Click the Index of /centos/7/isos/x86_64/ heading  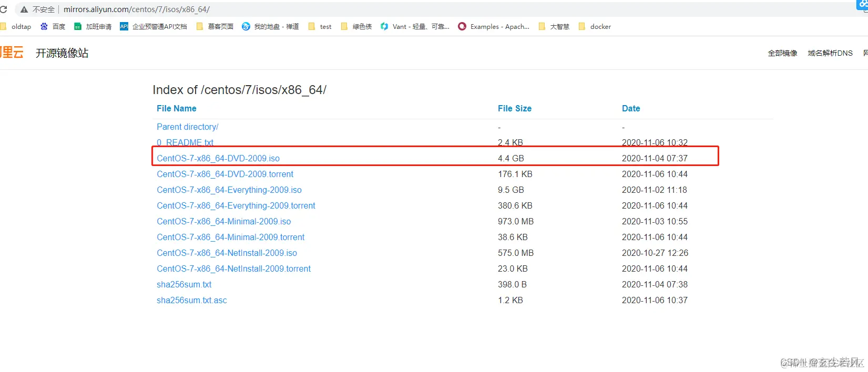coord(239,90)
